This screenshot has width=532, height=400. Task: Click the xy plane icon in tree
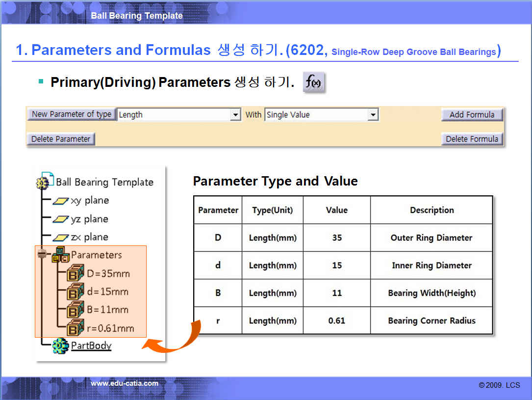pyautogui.click(x=61, y=201)
